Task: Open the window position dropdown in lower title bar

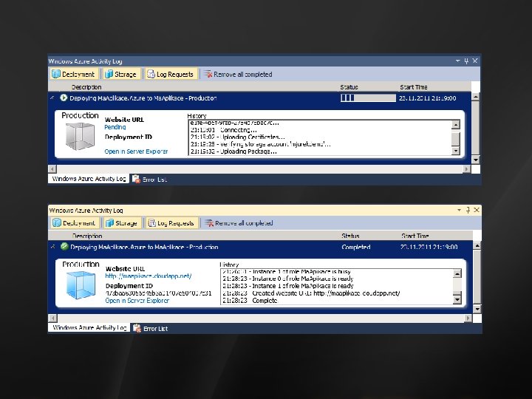Action: pos(459,210)
